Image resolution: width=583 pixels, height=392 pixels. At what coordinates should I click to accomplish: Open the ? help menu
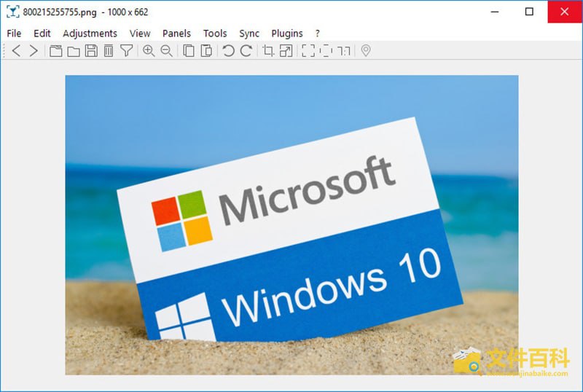(317, 34)
